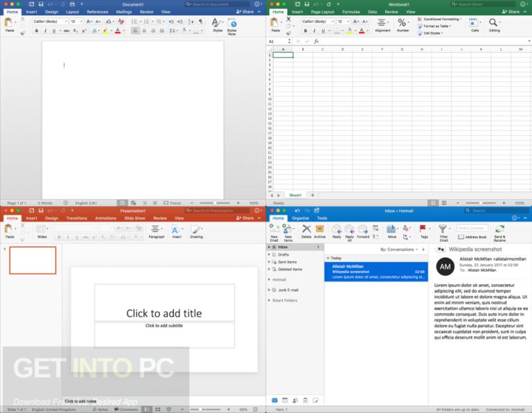
Task: Click Search in Document field in Word
Action: [217, 4]
